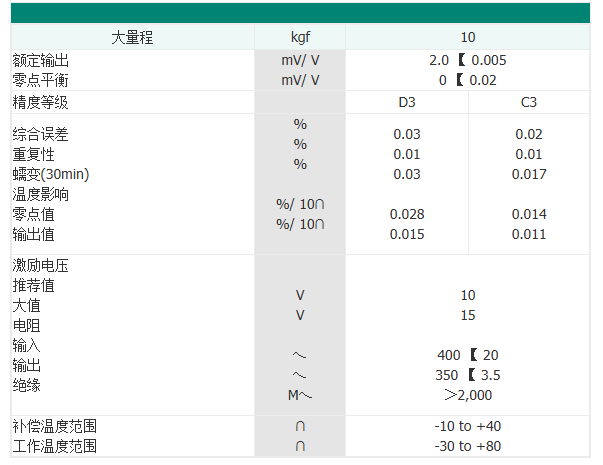Select the 精度等级 label
Image resolution: width=603 pixels, height=465 pixels.
[40, 102]
